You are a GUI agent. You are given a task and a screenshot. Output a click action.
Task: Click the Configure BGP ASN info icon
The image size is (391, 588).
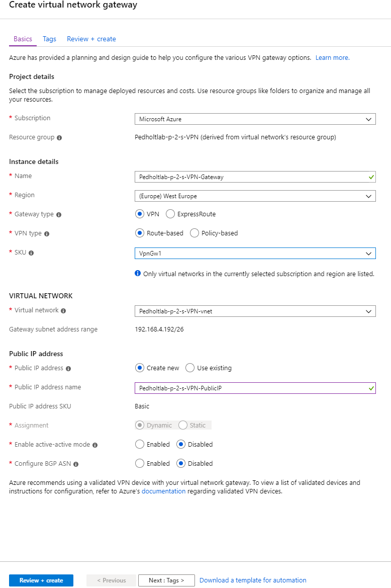click(x=76, y=464)
